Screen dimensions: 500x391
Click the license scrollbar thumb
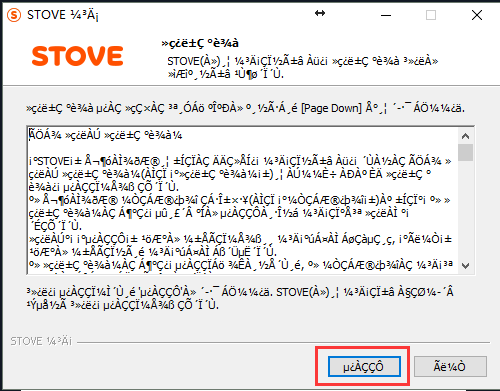(465, 153)
